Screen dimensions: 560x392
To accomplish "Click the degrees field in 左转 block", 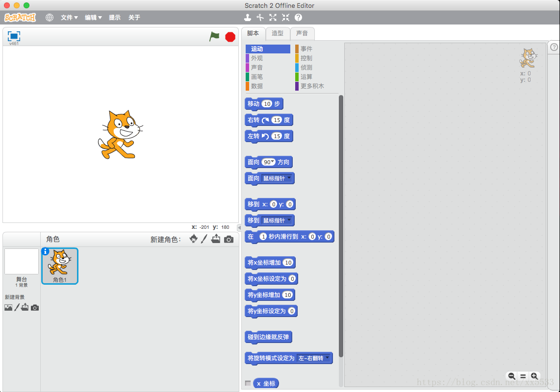I will pyautogui.click(x=277, y=136).
